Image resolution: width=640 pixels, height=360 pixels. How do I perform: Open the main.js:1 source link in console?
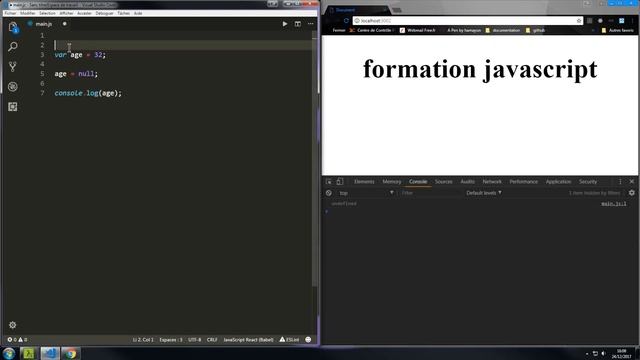click(x=613, y=203)
